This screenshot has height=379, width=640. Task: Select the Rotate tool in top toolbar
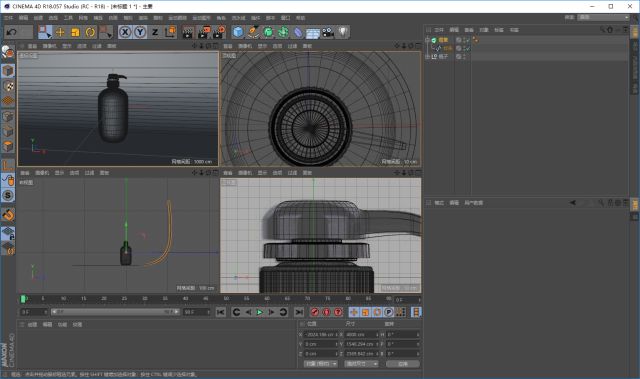(90, 32)
